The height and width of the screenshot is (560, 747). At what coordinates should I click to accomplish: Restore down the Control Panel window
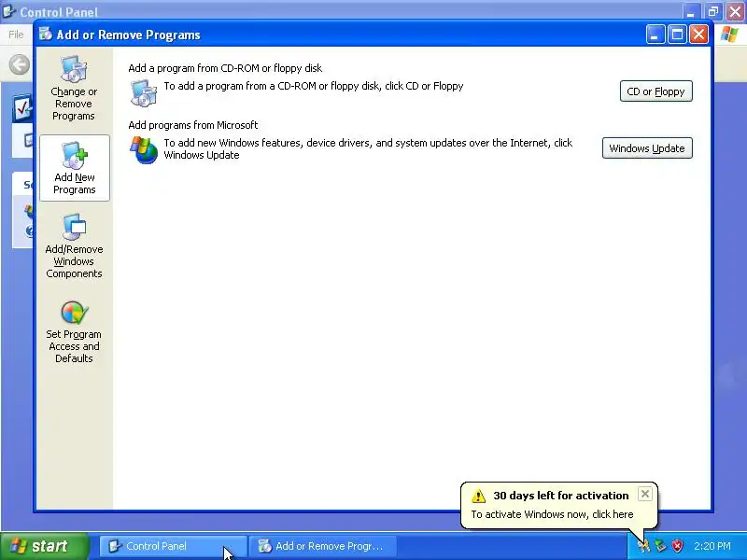click(x=713, y=11)
